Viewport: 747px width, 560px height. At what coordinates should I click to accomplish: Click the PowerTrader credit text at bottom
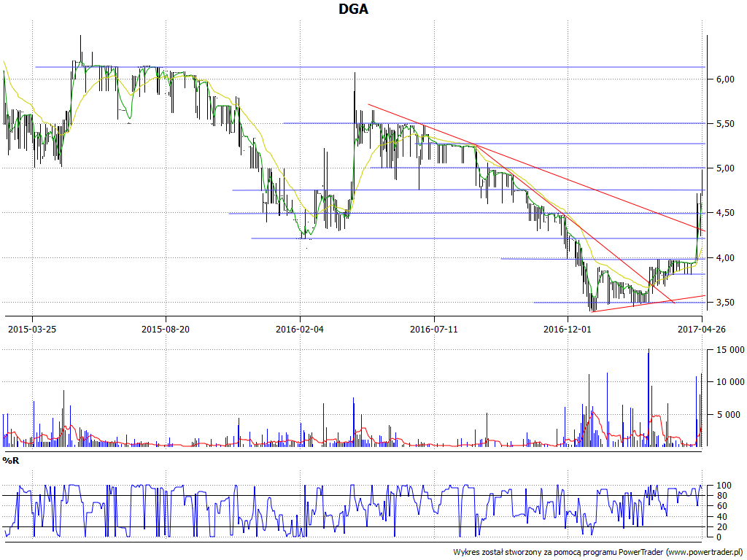598,553
